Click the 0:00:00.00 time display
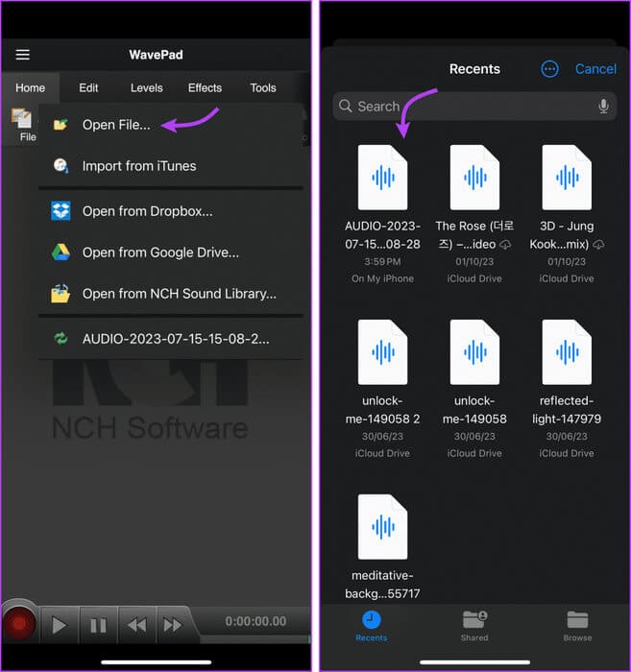 tap(255, 621)
